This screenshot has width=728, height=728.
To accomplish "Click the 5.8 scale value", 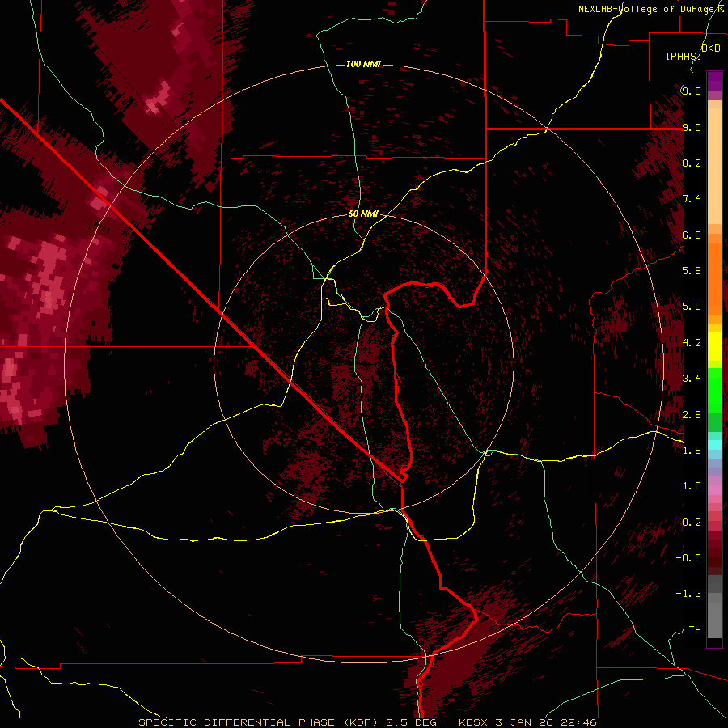I will [692, 271].
